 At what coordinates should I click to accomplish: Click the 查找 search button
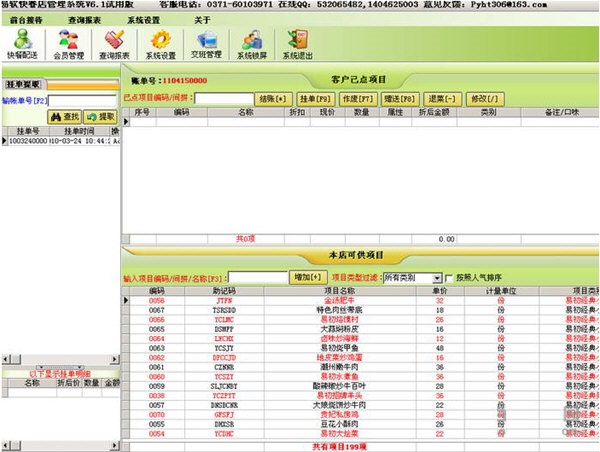64,117
